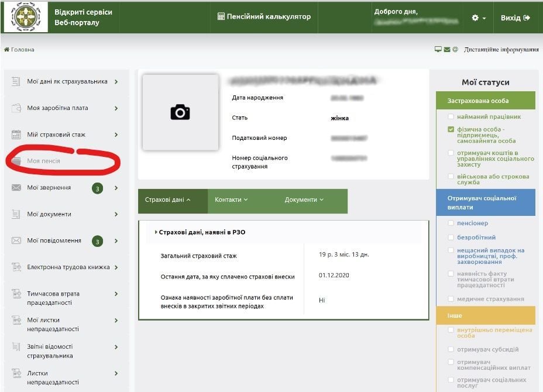
Task: Click the Pension Fund portal logo
Action: (x=26, y=16)
